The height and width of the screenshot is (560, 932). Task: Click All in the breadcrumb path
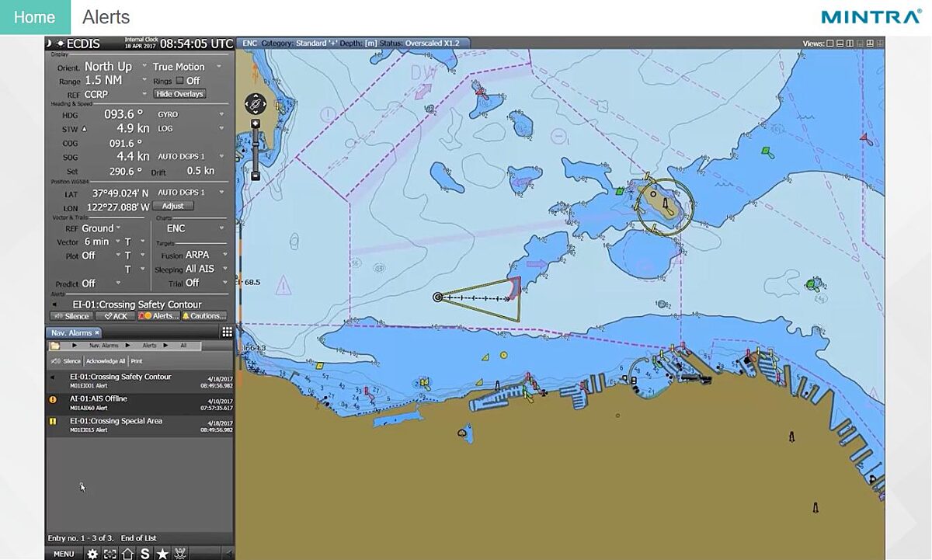(x=183, y=345)
